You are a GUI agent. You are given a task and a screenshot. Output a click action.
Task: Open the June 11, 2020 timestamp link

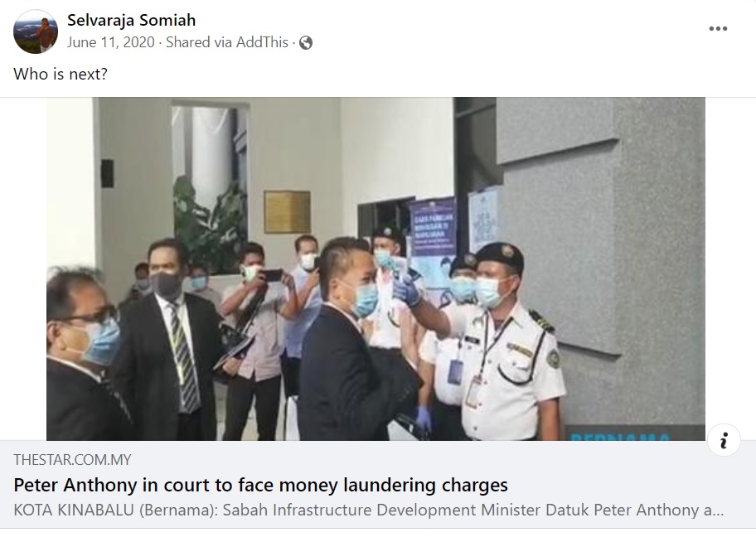pyautogui.click(x=111, y=42)
